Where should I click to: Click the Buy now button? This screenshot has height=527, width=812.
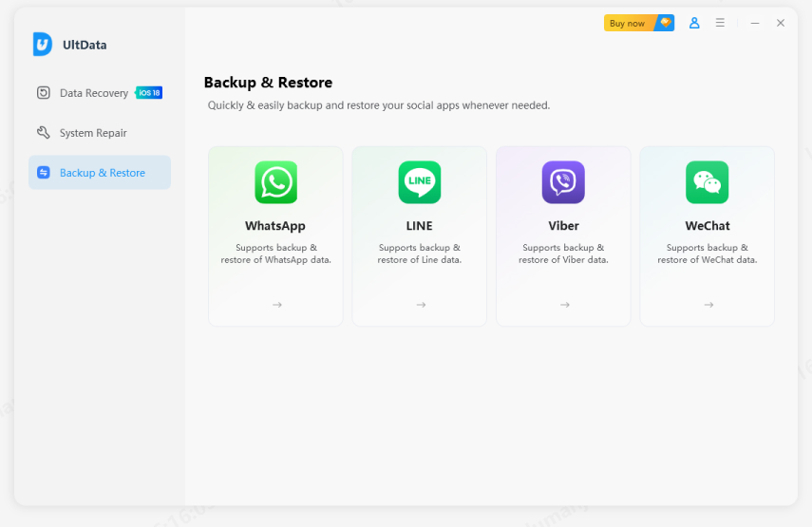[x=638, y=23]
